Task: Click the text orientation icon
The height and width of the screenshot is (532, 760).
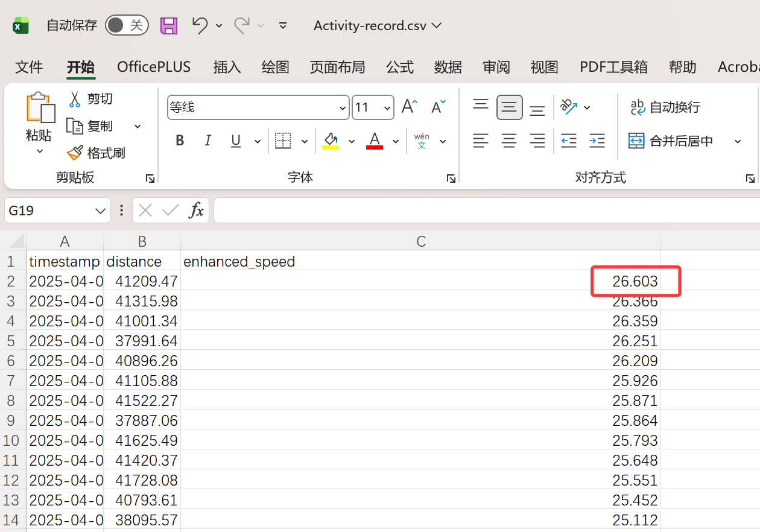Action: coord(569,107)
